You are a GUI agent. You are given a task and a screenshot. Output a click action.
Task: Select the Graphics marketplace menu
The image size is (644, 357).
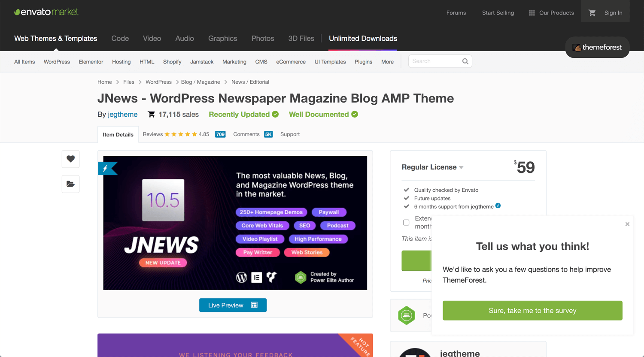click(x=223, y=39)
